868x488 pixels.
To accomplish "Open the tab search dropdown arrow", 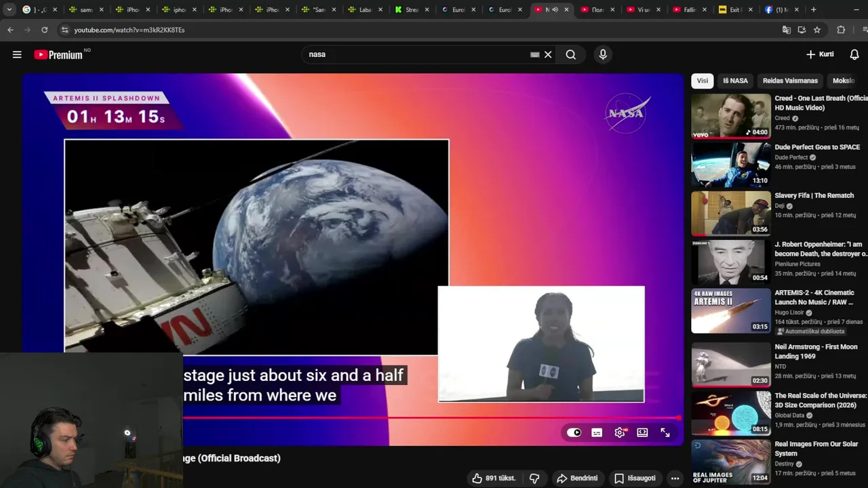I will pyautogui.click(x=9, y=9).
